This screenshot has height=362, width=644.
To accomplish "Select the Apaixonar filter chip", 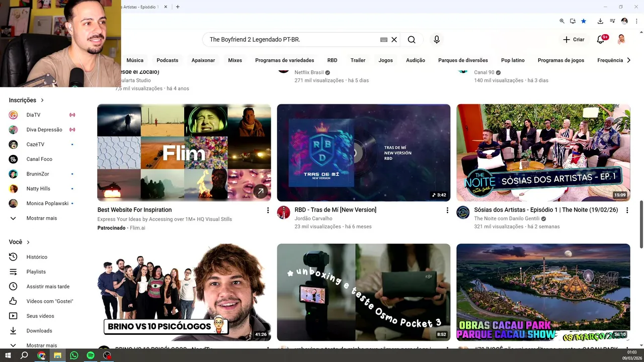I will pos(203,60).
